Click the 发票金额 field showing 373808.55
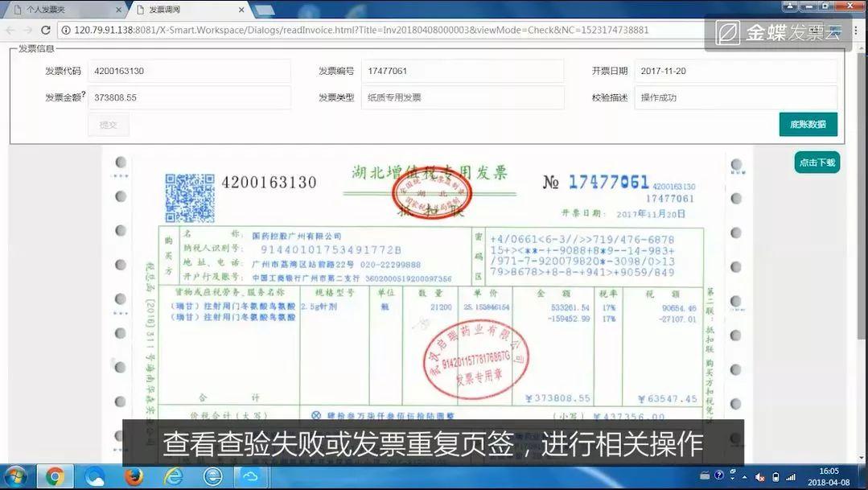Screen dimensions: 868x490 point(189,97)
